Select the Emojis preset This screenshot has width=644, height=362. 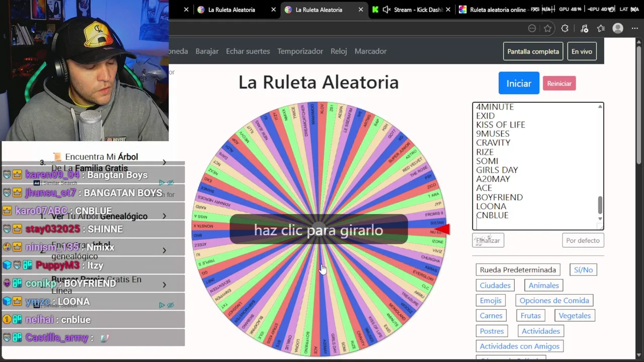pyautogui.click(x=491, y=301)
